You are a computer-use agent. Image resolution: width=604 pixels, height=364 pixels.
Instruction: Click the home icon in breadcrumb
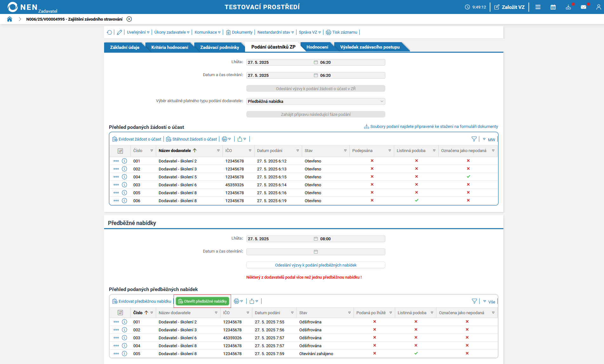[10, 19]
